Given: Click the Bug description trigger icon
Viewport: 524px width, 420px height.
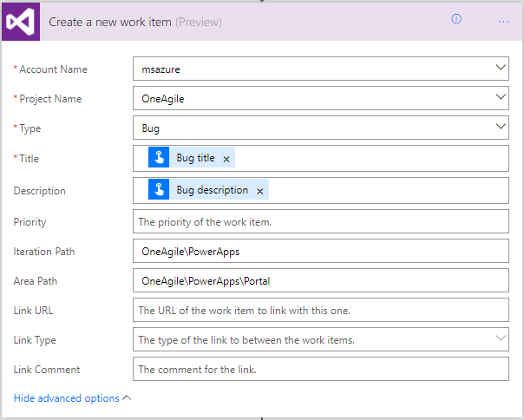Looking at the screenshot, I should pyautogui.click(x=159, y=190).
